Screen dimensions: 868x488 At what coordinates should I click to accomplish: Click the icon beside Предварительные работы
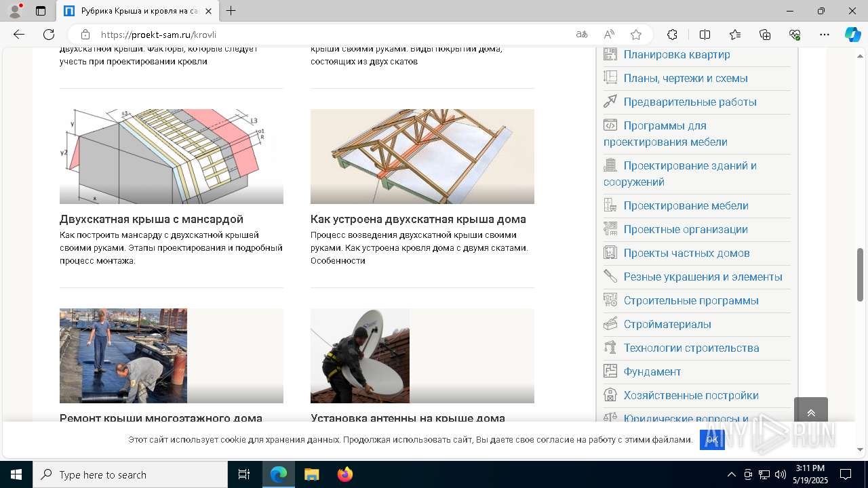610,102
